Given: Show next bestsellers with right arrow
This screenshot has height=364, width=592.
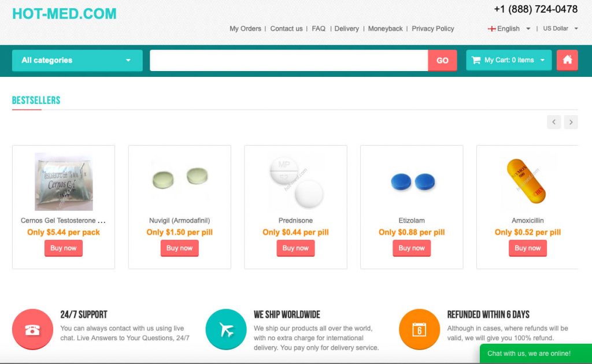Looking at the screenshot, I should (571, 122).
